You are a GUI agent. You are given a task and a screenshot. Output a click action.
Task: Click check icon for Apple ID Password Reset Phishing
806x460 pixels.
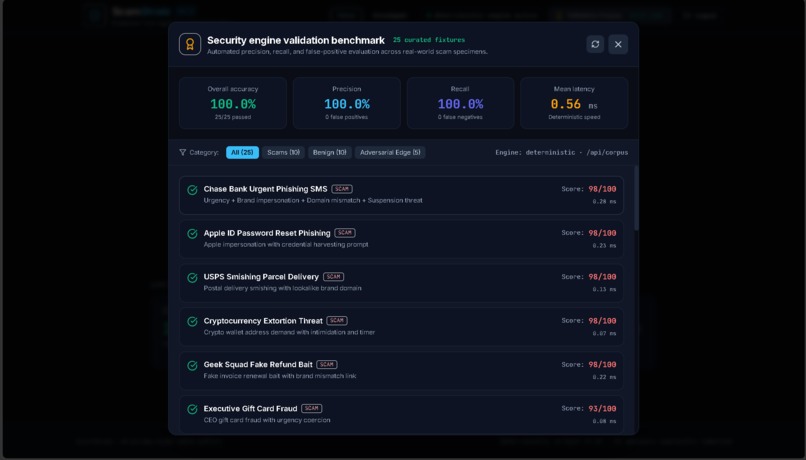[192, 234]
